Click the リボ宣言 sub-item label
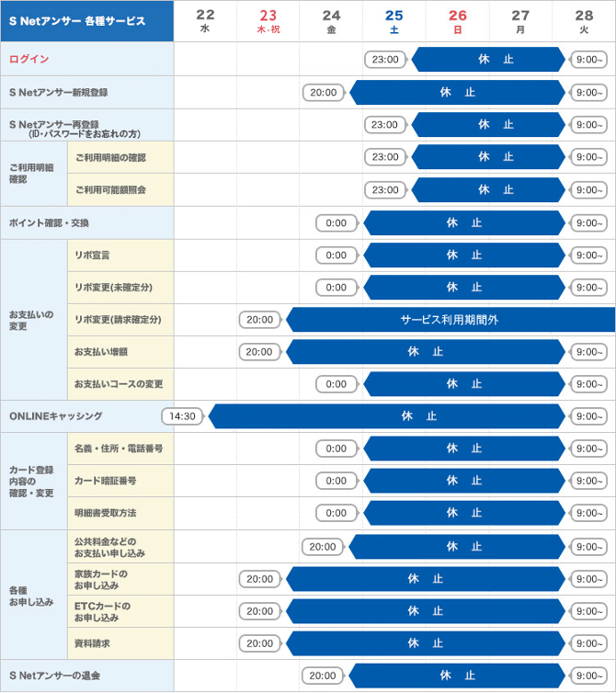Image resolution: width=616 pixels, height=693 pixels. tap(92, 255)
